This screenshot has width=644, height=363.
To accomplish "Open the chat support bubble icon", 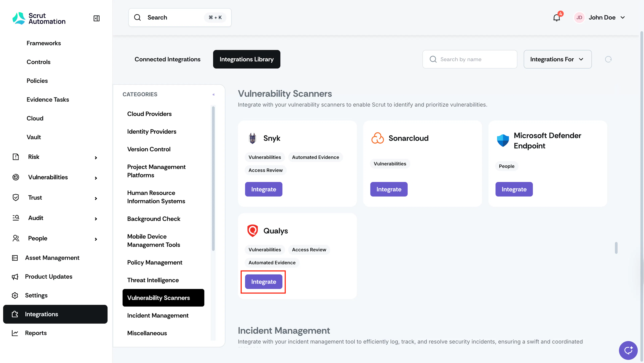I will pos(628,350).
